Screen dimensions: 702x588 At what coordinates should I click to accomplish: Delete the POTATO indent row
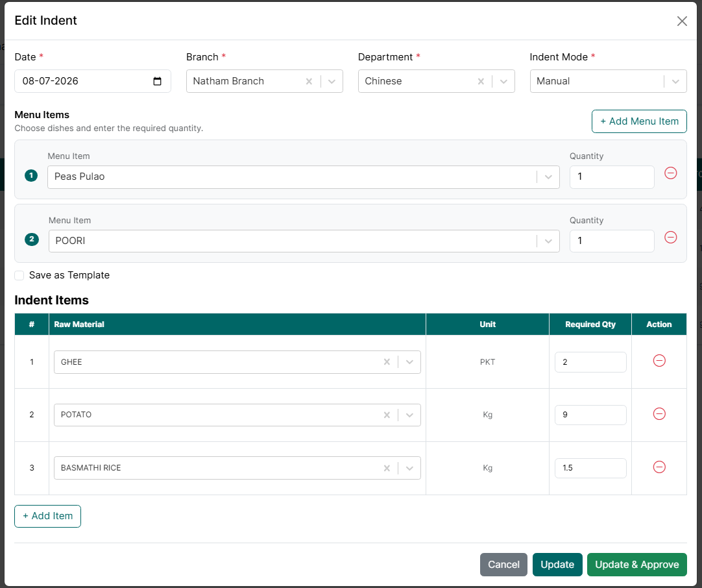659,414
